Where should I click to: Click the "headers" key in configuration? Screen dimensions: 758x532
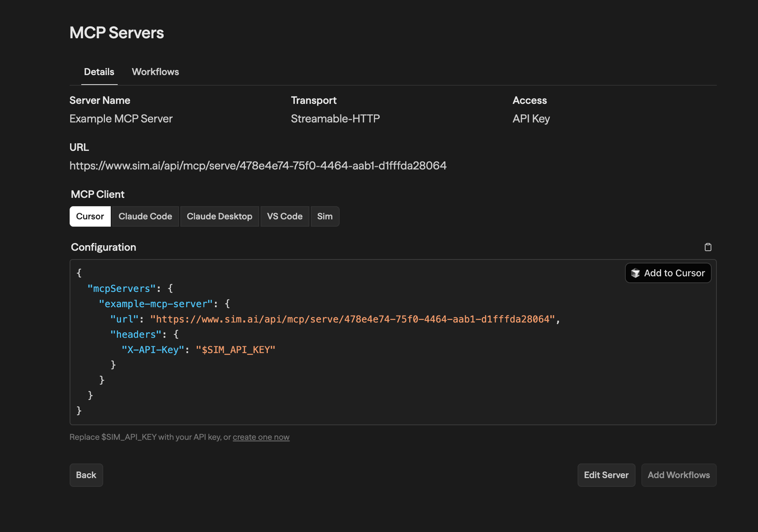click(x=136, y=334)
